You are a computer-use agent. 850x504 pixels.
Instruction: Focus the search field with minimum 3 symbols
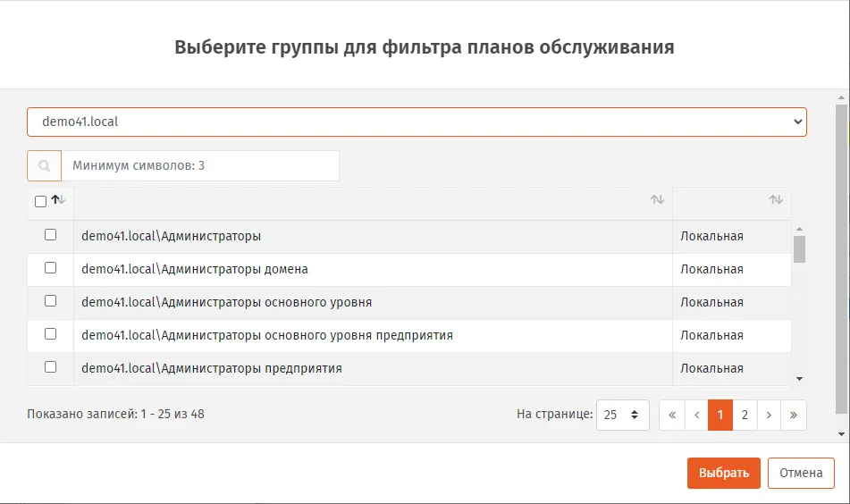[x=200, y=166]
